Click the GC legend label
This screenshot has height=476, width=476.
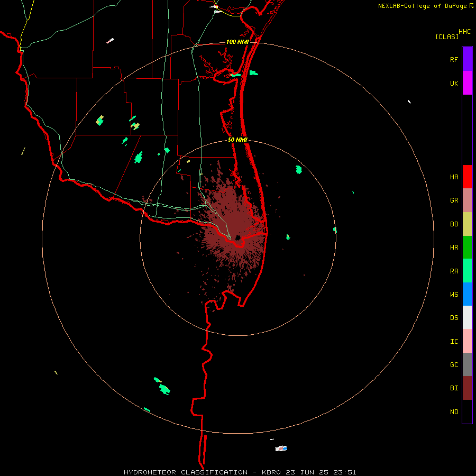point(454,365)
